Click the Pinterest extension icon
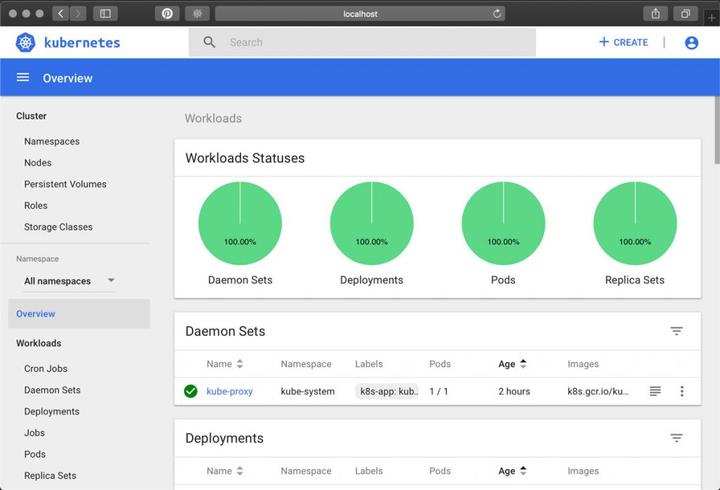The width and height of the screenshot is (720, 490). [167, 13]
